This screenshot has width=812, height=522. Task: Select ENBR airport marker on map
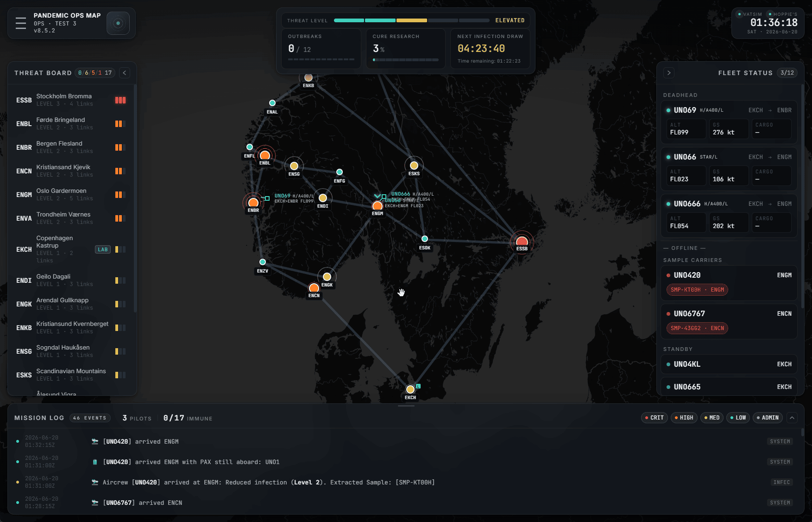(x=253, y=203)
